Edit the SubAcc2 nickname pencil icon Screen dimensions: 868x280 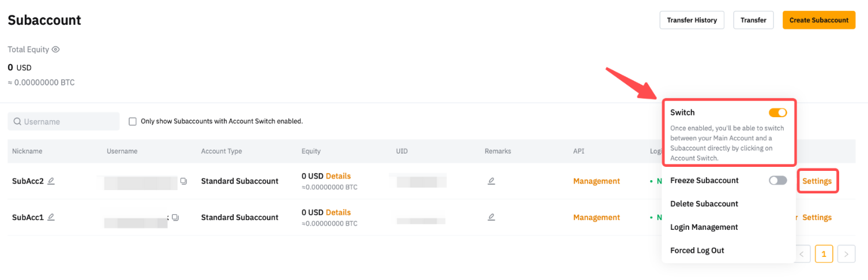click(x=51, y=181)
